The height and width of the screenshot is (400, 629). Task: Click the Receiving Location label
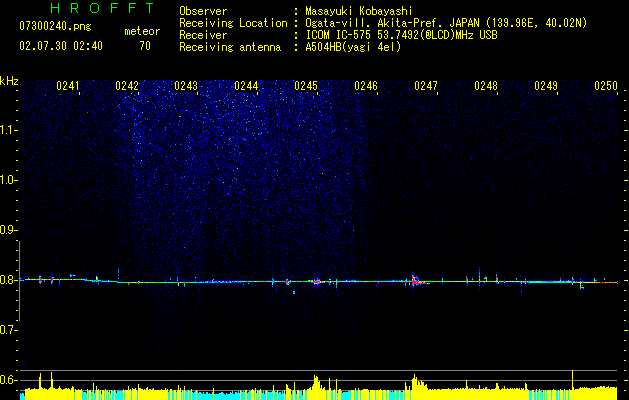click(233, 23)
